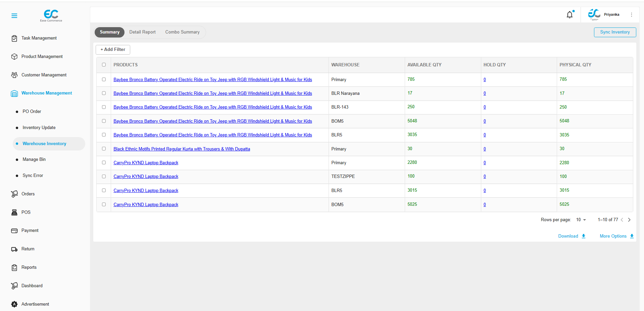Tick the checkbox for the BOM5 Baybee row
644x311 pixels.
pos(104,121)
